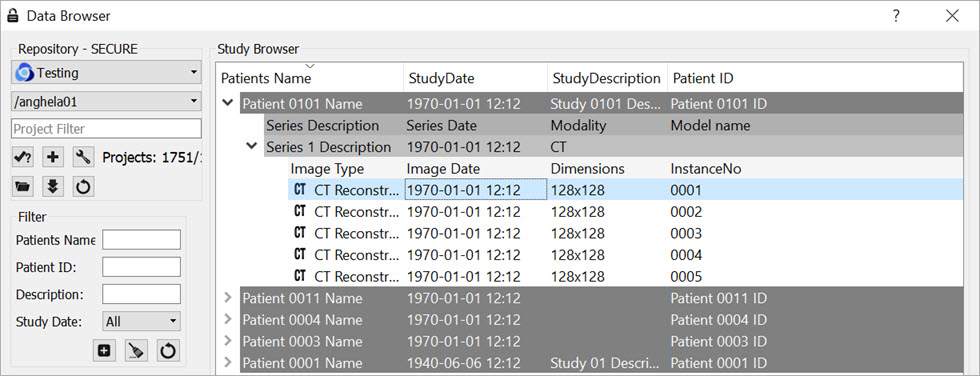This screenshot has width=980, height=376.
Task: Click the filter add plus-box icon
Action: [104, 351]
